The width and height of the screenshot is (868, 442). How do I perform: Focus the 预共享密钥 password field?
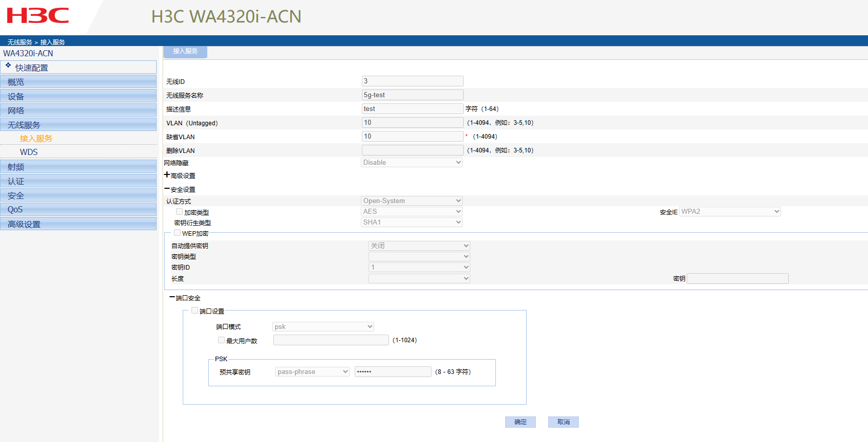coord(393,372)
